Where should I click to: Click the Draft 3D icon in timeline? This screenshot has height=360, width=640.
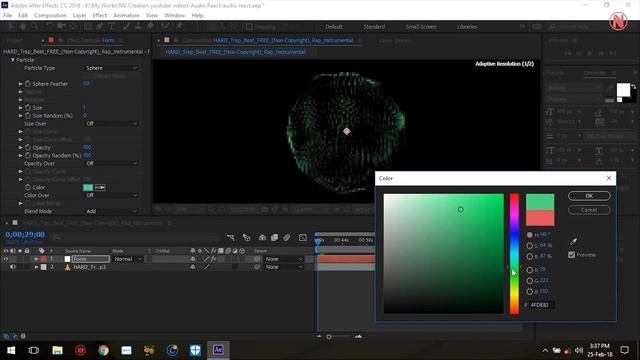click(x=247, y=238)
